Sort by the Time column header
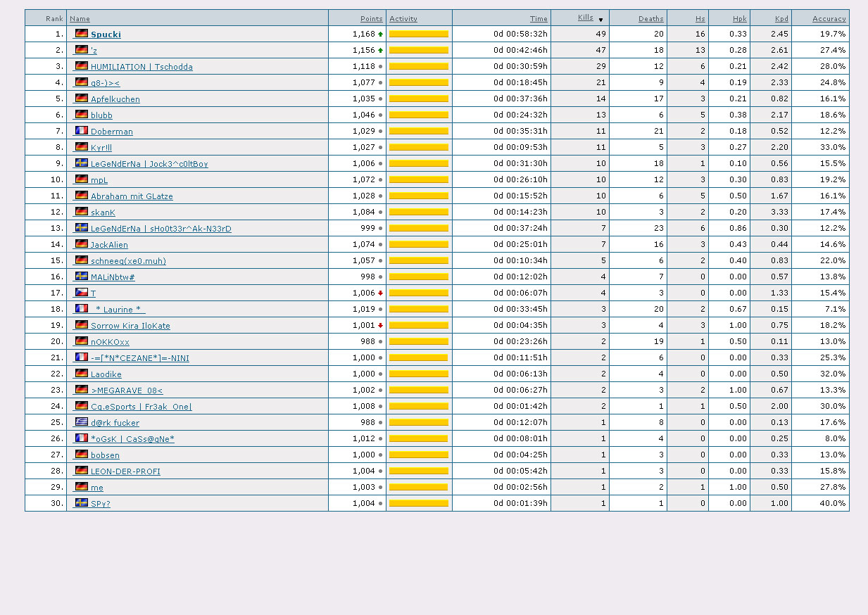The height and width of the screenshot is (615, 868). pyautogui.click(x=539, y=19)
